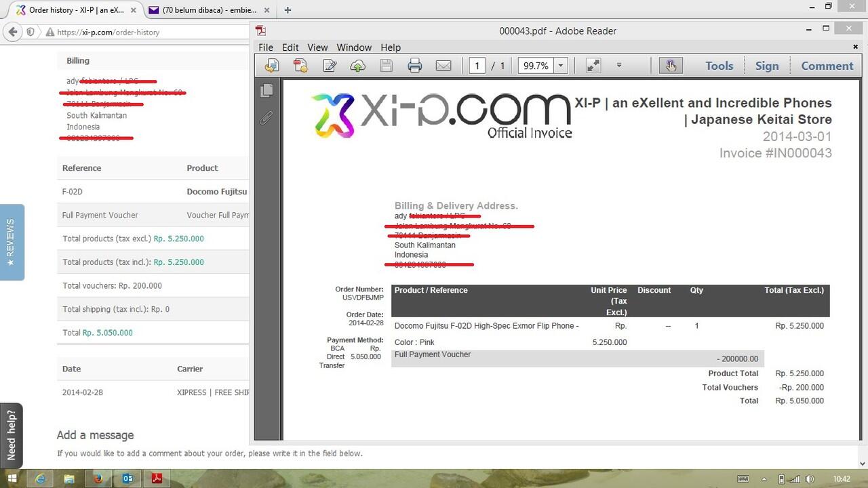This screenshot has width=868, height=488.
Task: Click the browser address bar URL
Action: [x=108, y=32]
